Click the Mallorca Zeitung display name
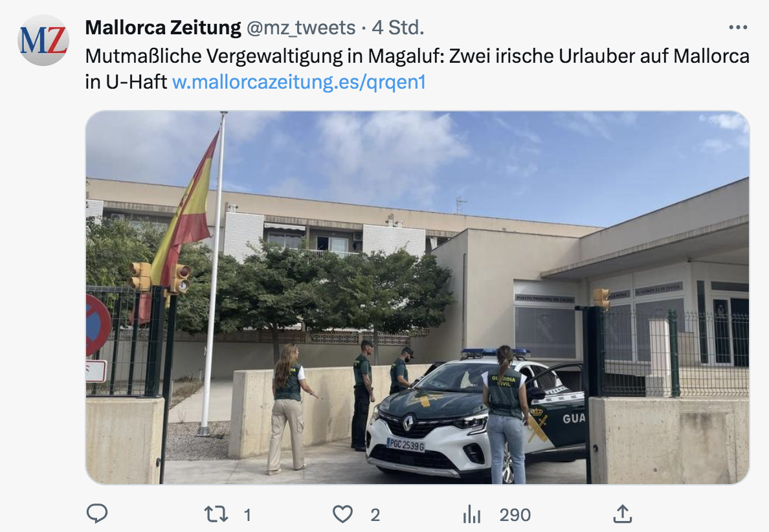769x532 pixels. (x=163, y=27)
